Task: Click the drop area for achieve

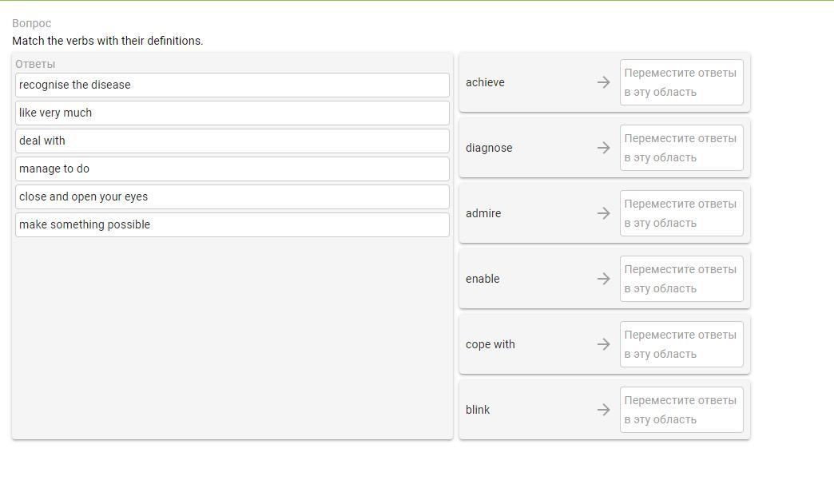Action: [x=681, y=82]
